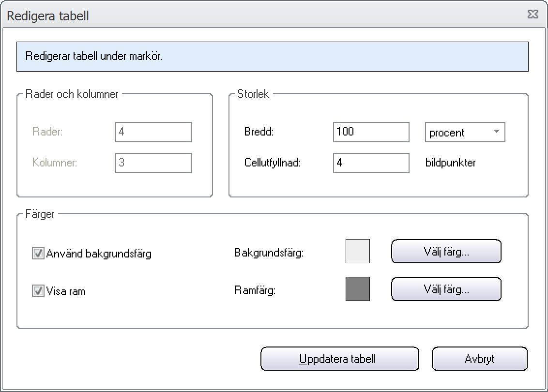Click the 'Redigera tabell' title bar text
The width and height of the screenshot is (548, 392).
[x=48, y=16]
